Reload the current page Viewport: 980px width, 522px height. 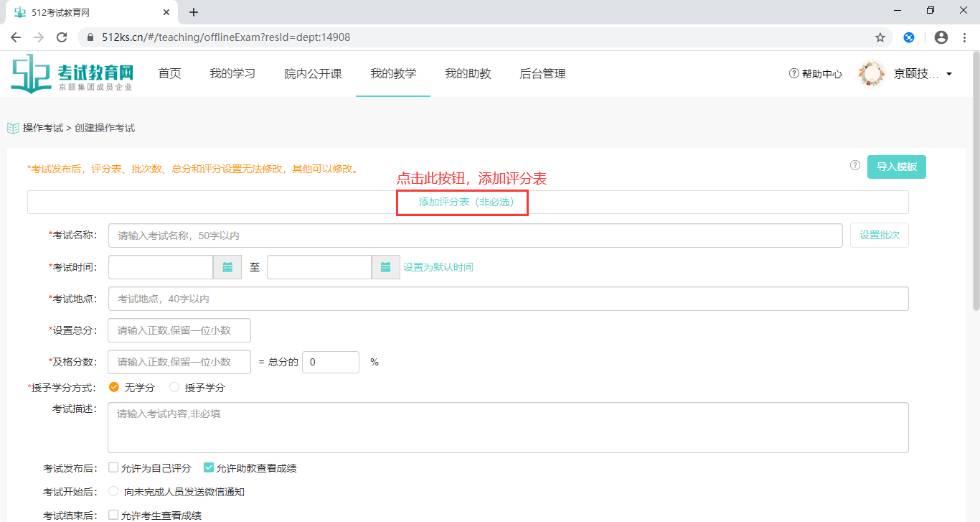62,37
